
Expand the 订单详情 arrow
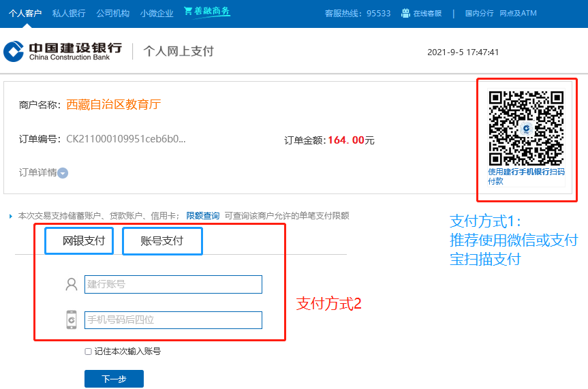pos(63,173)
